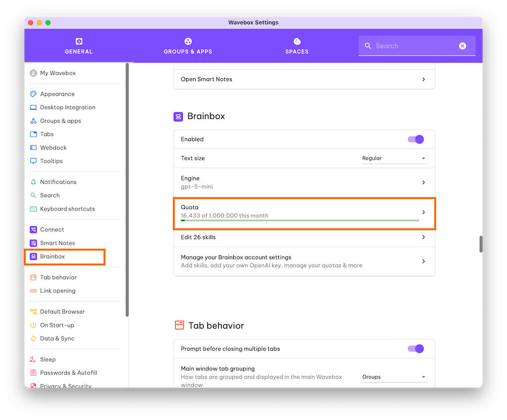Click into the Search input field
The width and height of the screenshot is (507, 420).
[417, 46]
